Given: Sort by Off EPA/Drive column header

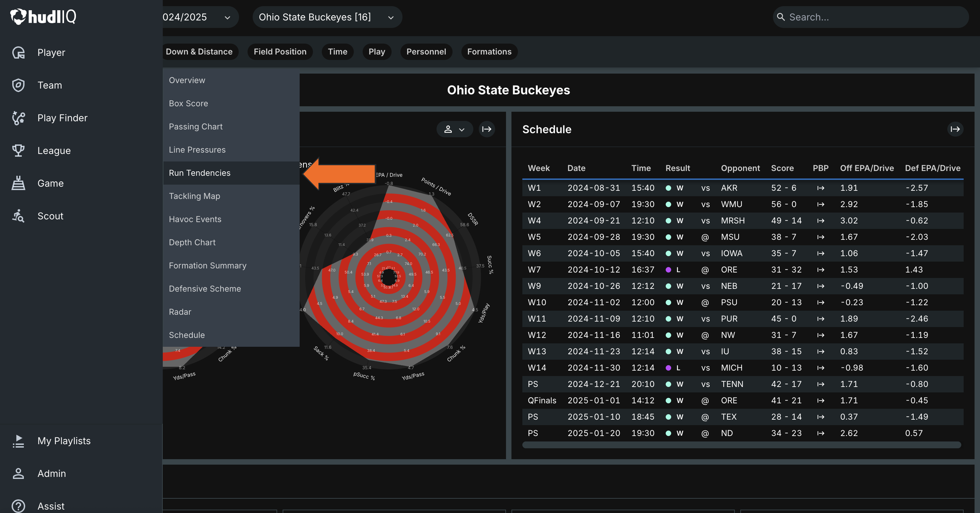Looking at the screenshot, I should (x=867, y=168).
